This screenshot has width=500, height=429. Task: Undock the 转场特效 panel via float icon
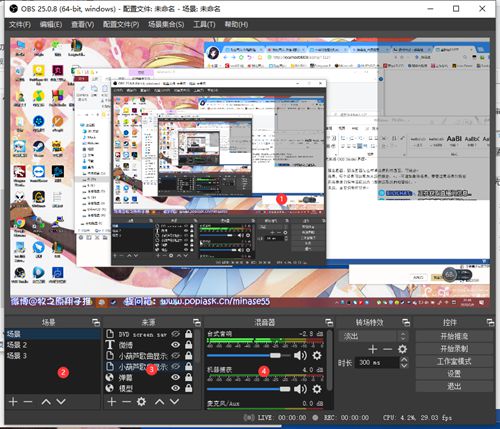[x=406, y=322]
